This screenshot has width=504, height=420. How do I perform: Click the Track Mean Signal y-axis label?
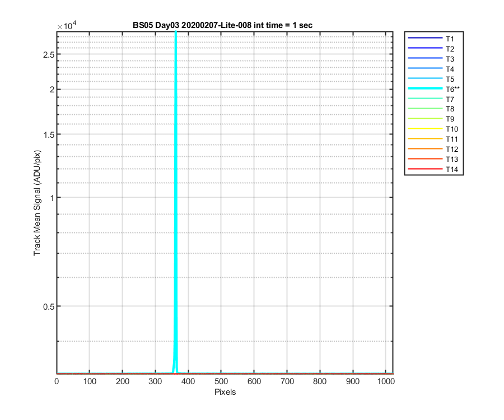[x=38, y=203]
